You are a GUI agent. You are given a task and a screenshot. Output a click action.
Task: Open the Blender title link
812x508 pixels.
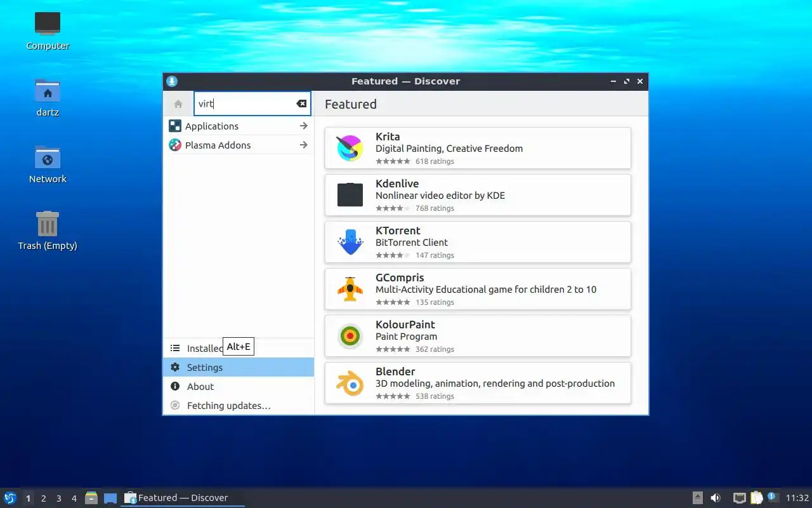(x=395, y=371)
